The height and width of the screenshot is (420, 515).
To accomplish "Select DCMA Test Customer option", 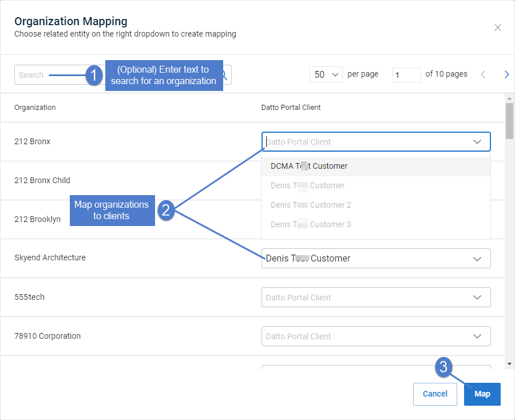I will (376, 166).
